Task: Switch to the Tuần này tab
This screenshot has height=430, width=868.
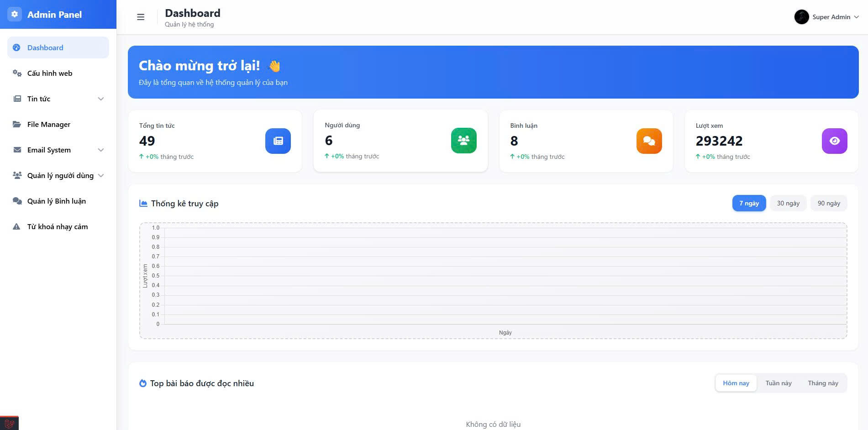Action: point(778,383)
